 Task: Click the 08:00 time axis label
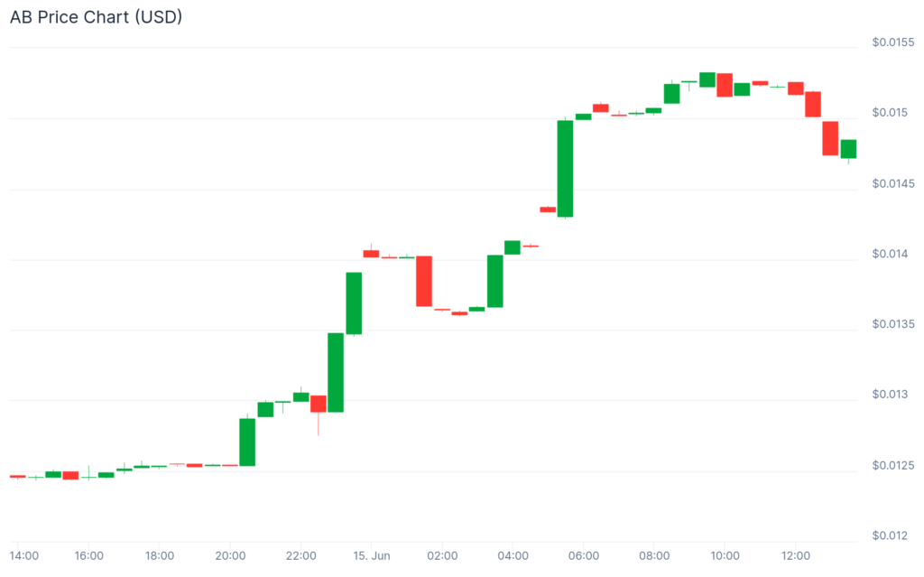coord(654,555)
